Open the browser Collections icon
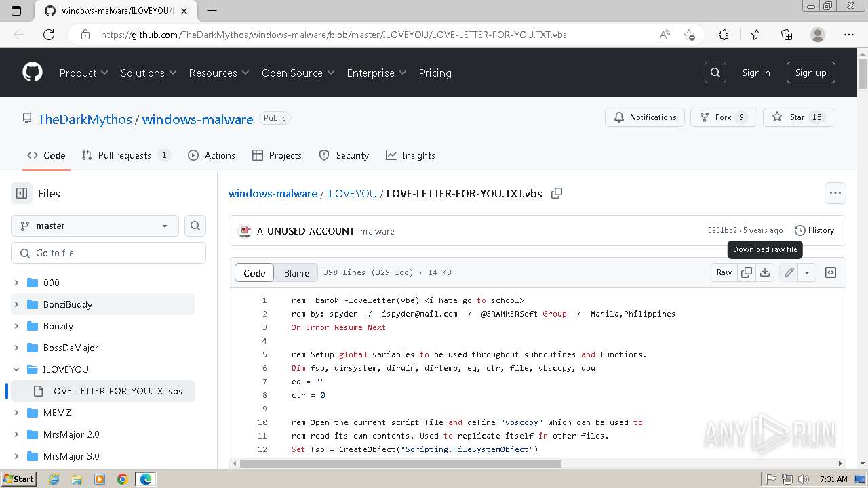Image resolution: width=868 pixels, height=488 pixels. click(787, 35)
